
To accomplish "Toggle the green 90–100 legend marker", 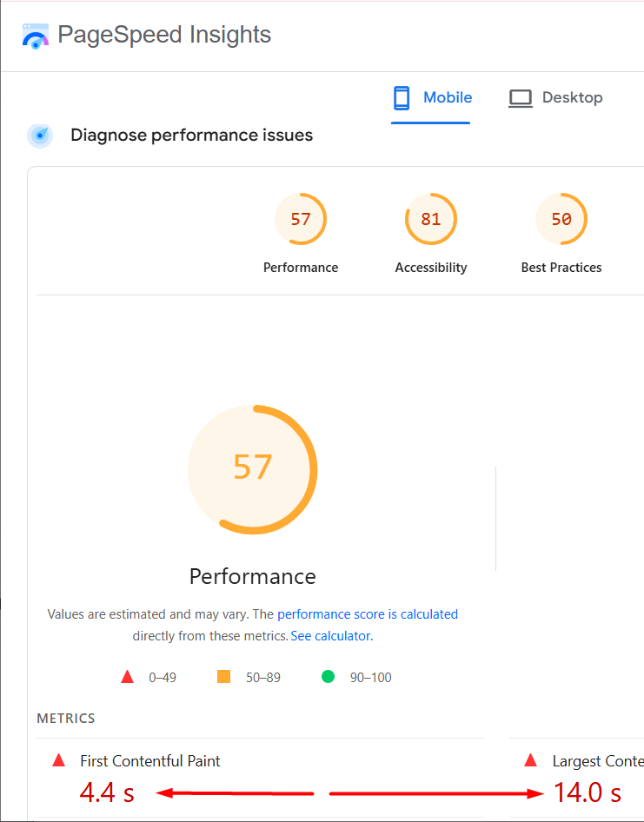I will tap(328, 676).
